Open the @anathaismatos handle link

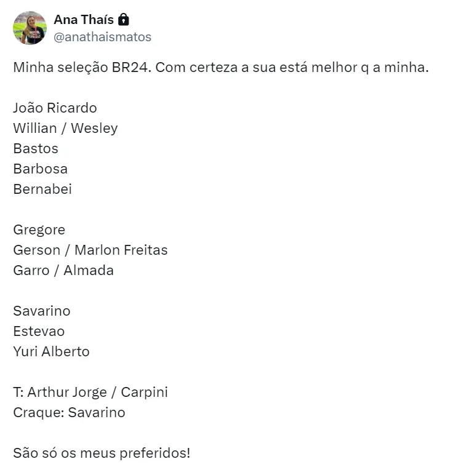click(102, 37)
